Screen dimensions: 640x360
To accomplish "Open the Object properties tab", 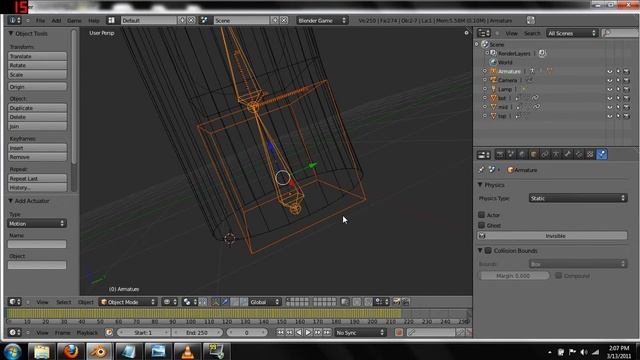I will point(533,154).
